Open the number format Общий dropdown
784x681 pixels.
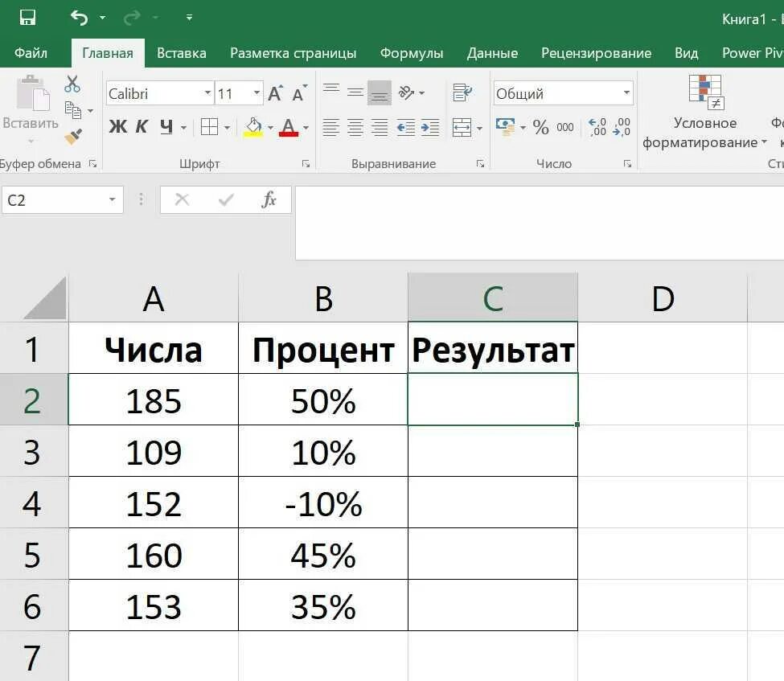coord(626,93)
